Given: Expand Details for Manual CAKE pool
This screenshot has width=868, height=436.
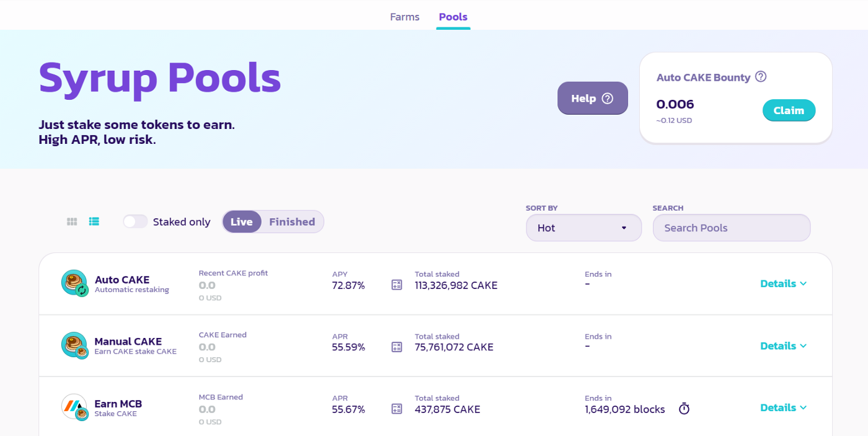Looking at the screenshot, I should [784, 345].
